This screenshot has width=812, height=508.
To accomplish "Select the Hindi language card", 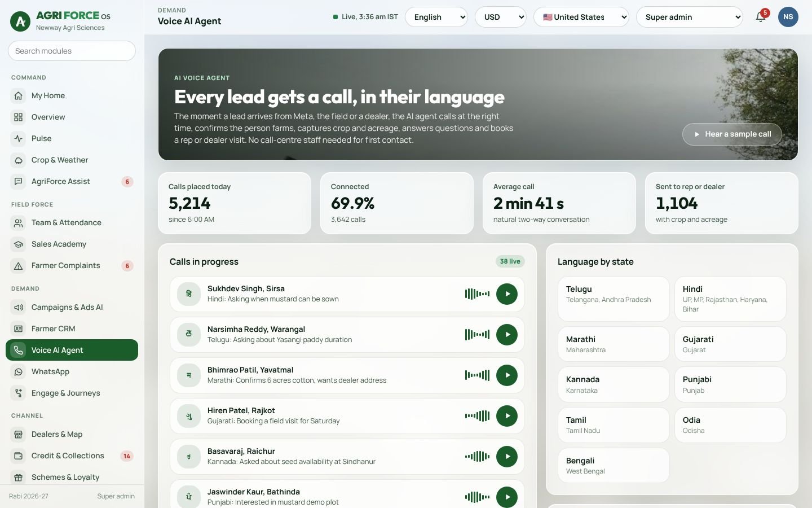I will click(x=730, y=299).
